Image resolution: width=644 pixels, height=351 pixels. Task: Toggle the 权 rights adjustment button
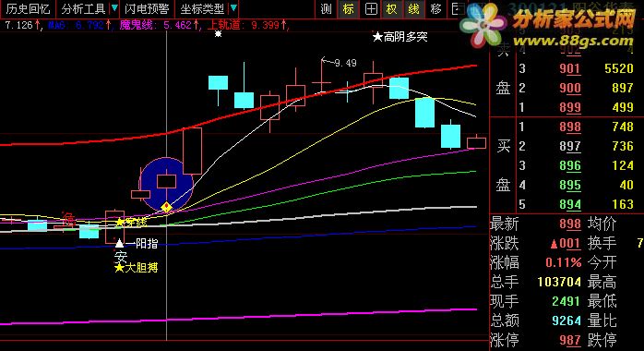(x=392, y=8)
